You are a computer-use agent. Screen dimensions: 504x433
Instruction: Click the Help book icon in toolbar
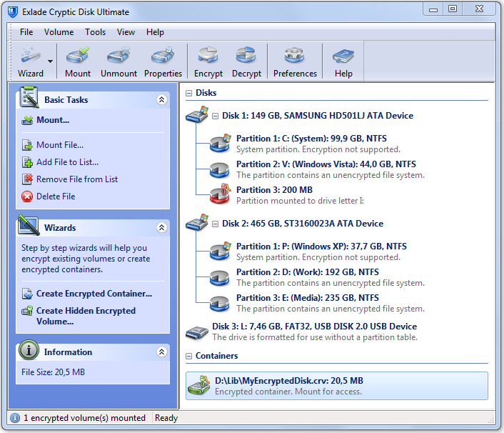[x=343, y=61]
